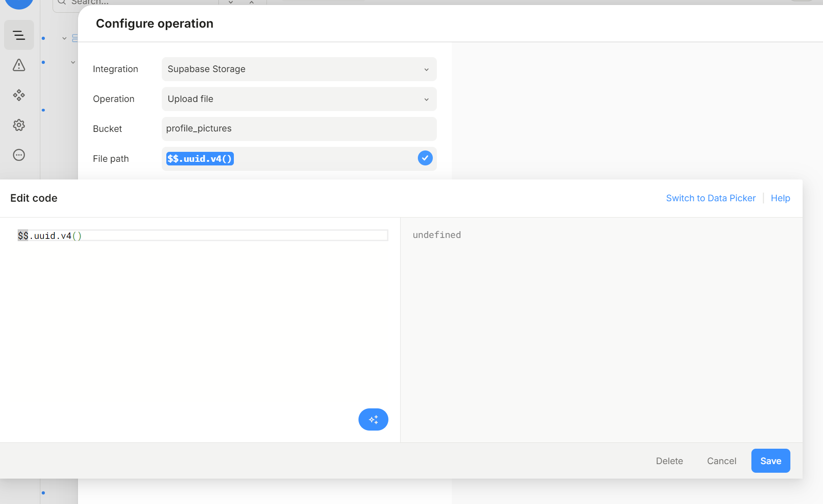Click the blue checkmark in File path

(425, 158)
